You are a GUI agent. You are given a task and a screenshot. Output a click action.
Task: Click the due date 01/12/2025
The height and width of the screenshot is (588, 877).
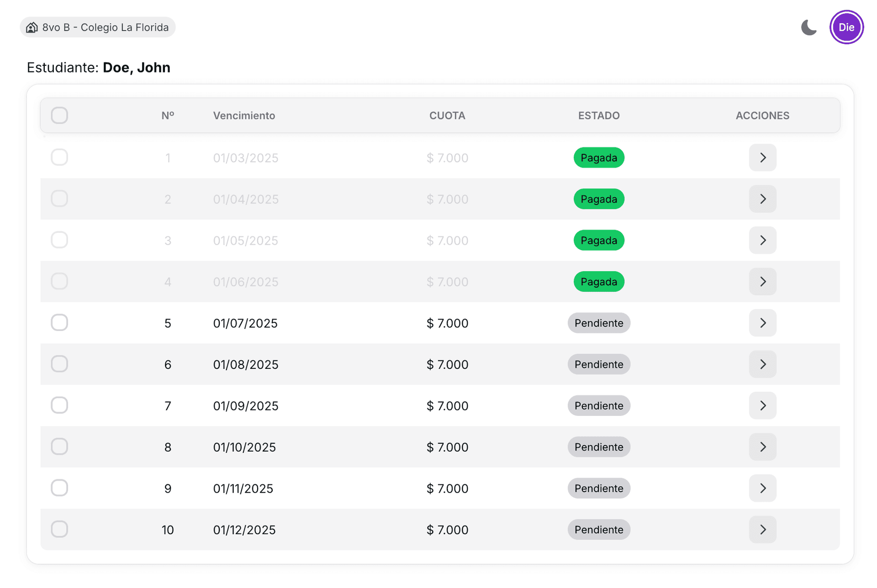[244, 530]
